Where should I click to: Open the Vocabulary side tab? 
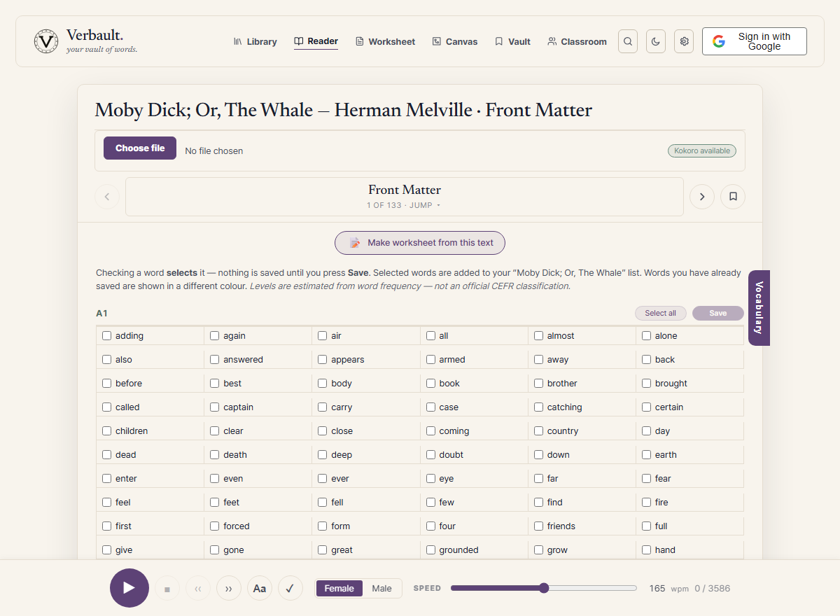pos(759,308)
